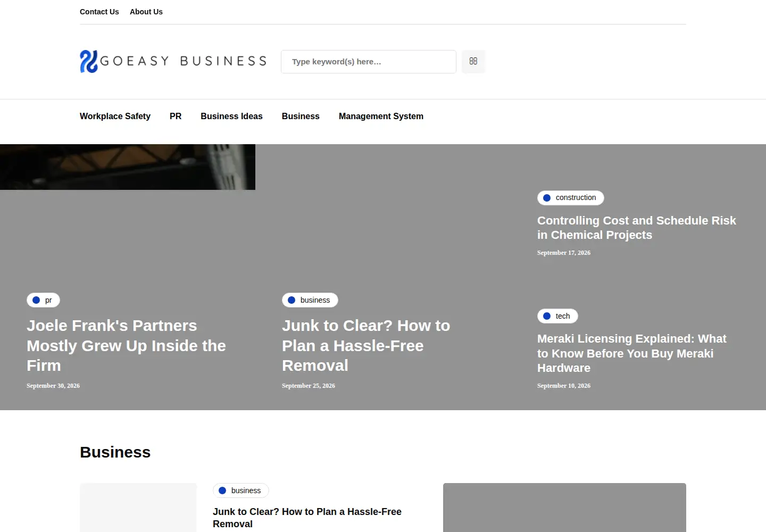Select the Business menu item
The image size is (766, 532).
point(301,116)
